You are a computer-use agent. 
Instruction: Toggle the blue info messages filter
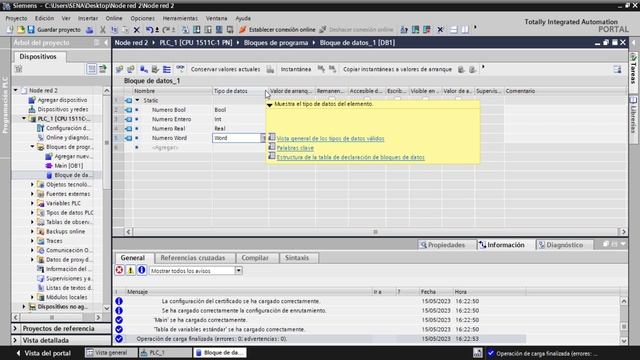tap(141, 270)
